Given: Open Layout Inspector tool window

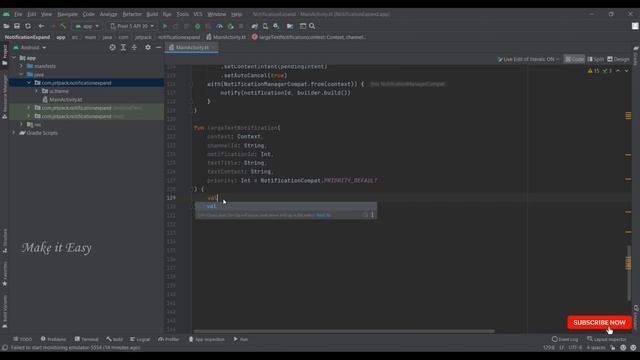Looking at the screenshot, I should 607,339.
